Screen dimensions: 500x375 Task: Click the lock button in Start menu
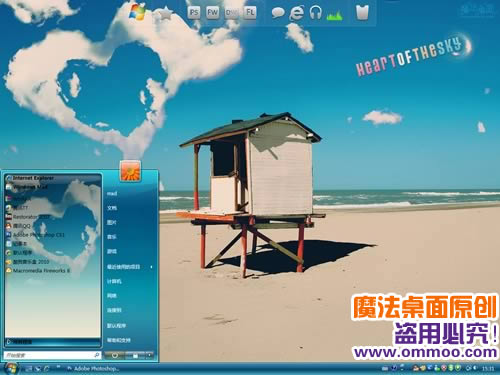click(135, 356)
